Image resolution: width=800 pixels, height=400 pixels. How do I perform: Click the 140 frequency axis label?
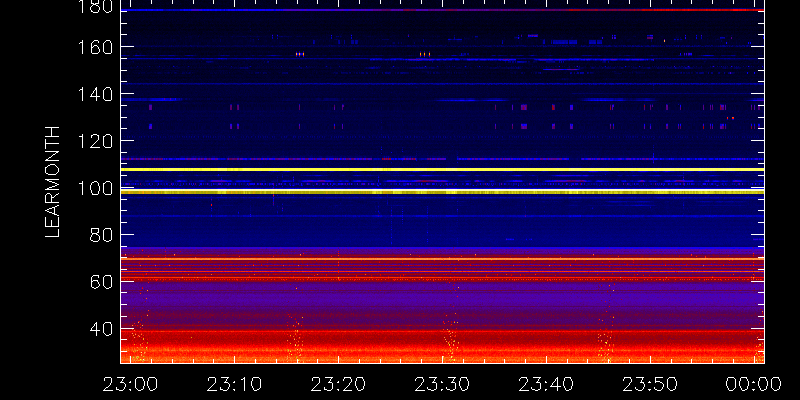[96, 94]
